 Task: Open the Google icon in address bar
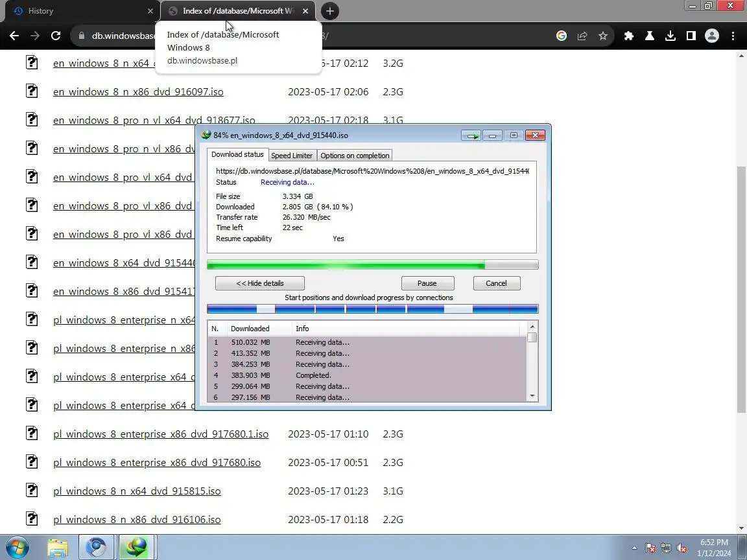(x=562, y=36)
